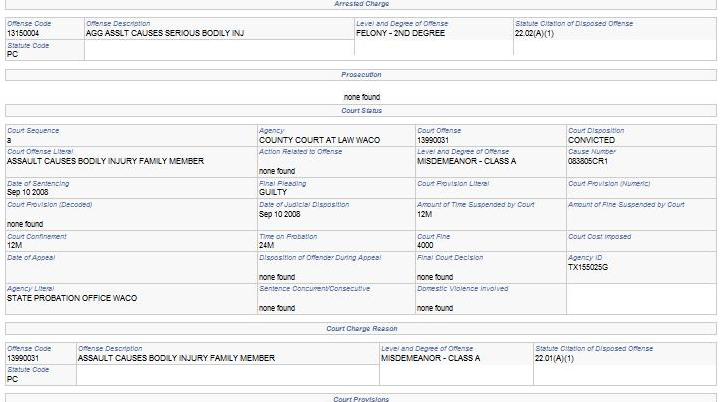Screen dimensions: 720x402
Task: Select STATE PROBATION OFFICE WACO agency literal
Action: pos(72,298)
